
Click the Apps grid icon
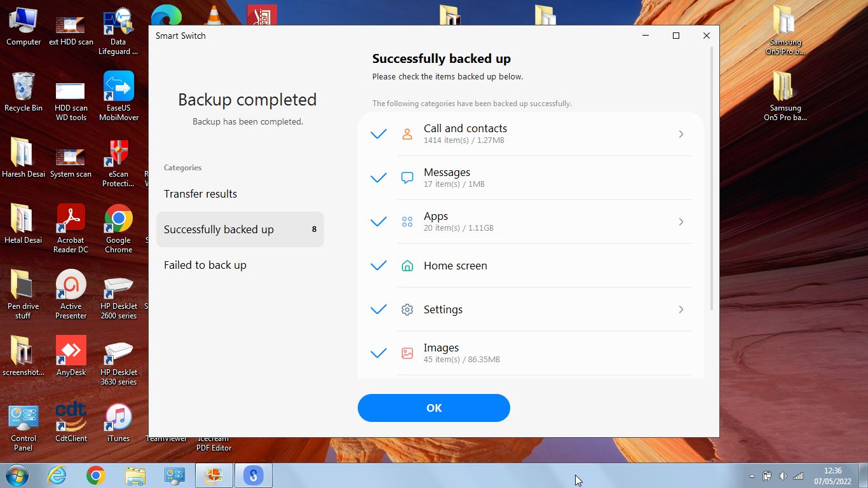point(407,222)
